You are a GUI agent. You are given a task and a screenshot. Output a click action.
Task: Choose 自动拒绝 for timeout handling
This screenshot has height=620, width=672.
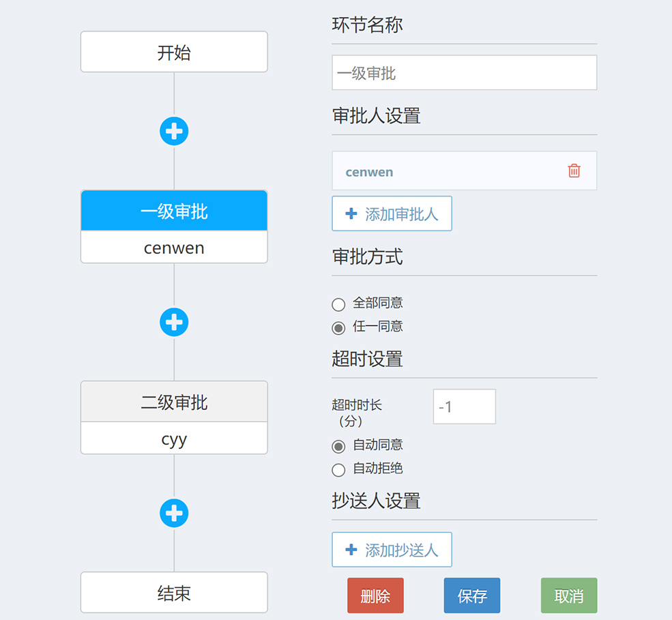338,469
